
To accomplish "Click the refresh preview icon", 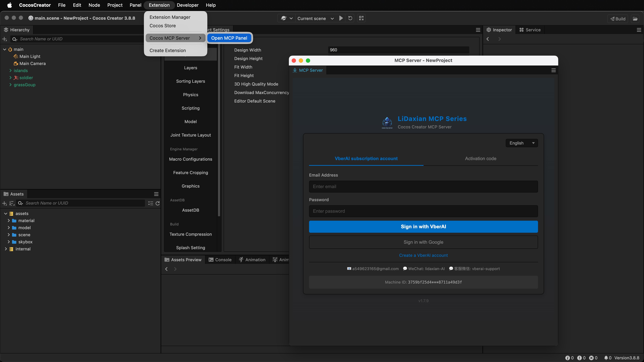I will [x=350, y=18].
